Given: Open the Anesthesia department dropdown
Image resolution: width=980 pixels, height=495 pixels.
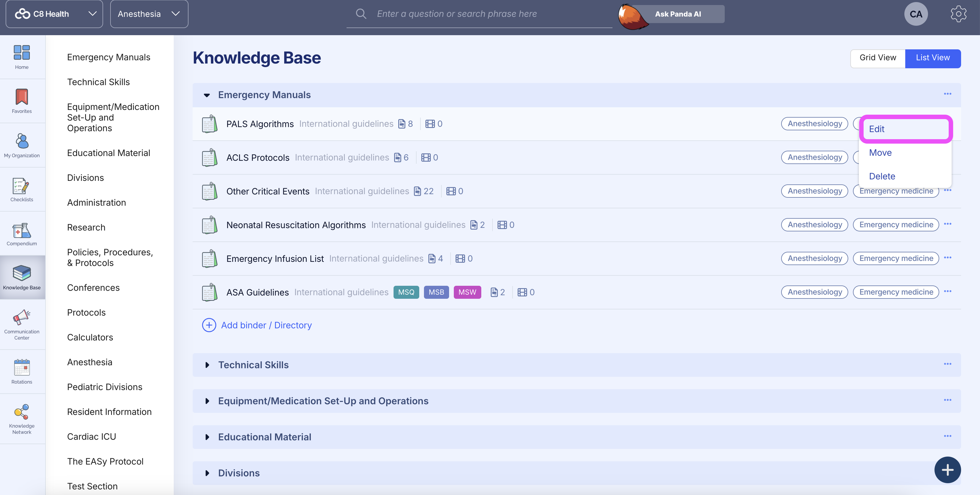Looking at the screenshot, I should pos(149,14).
